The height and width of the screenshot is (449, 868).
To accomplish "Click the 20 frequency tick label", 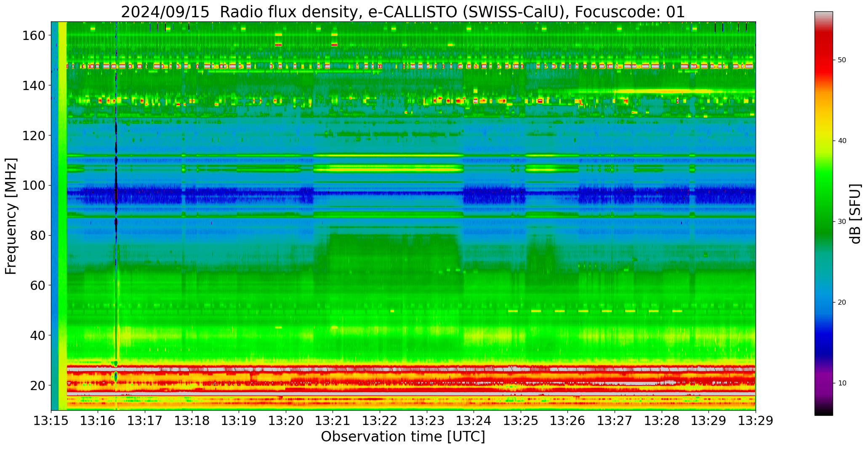I will (x=37, y=385).
